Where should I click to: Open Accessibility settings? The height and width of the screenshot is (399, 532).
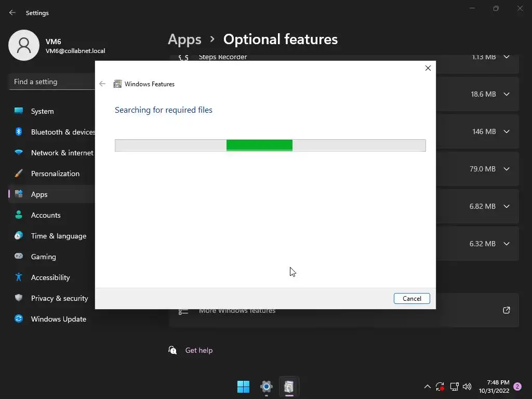51,277
